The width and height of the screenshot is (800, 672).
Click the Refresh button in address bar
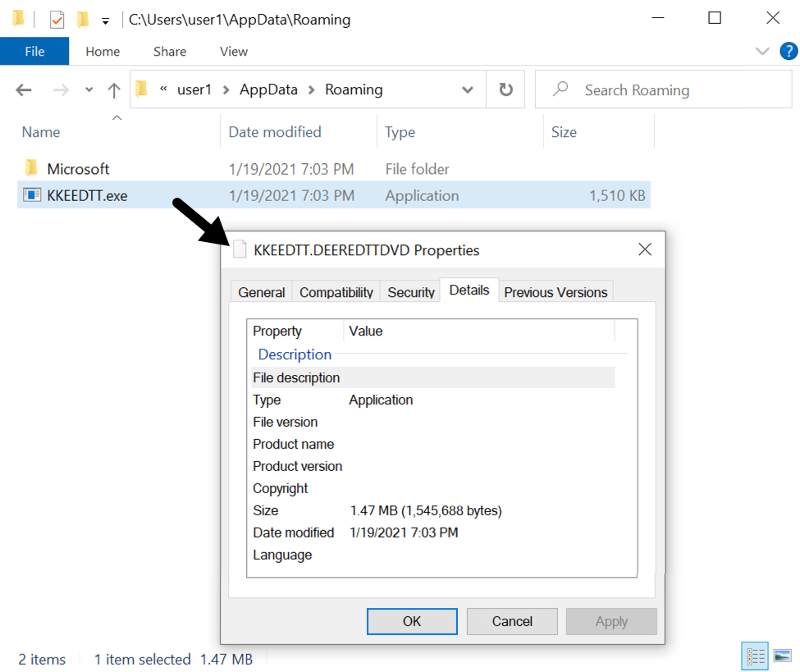[506, 90]
